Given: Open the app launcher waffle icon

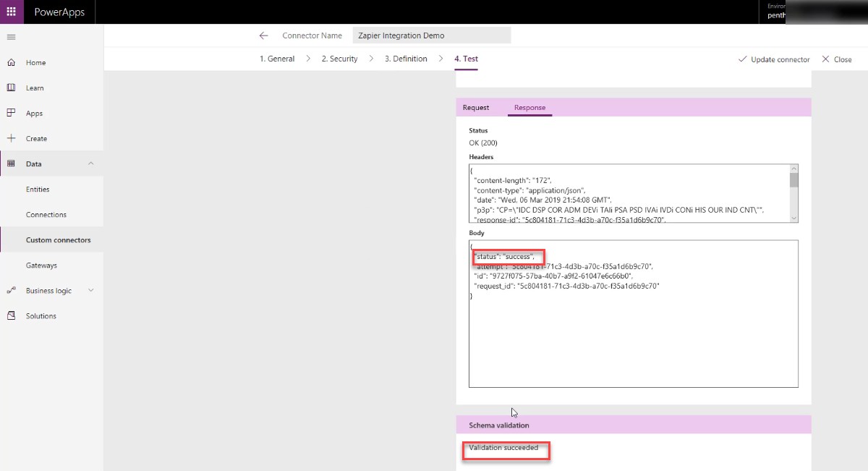Looking at the screenshot, I should [x=11, y=12].
